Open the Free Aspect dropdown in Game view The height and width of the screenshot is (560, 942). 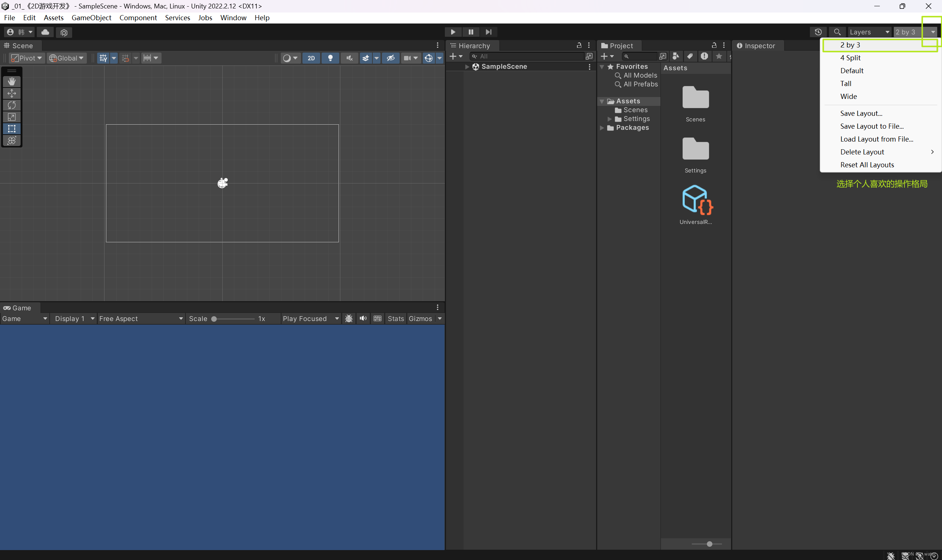pos(140,318)
